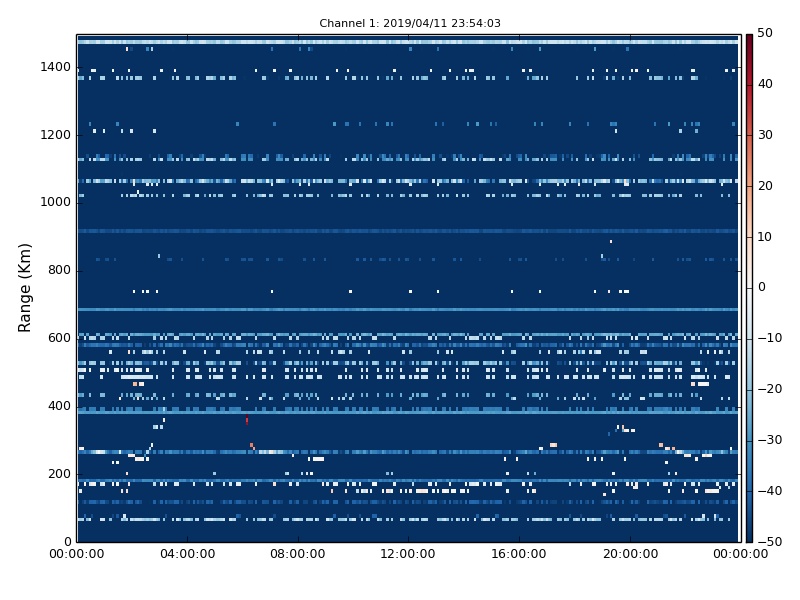Click the 800 y-axis tick label

tap(59, 270)
